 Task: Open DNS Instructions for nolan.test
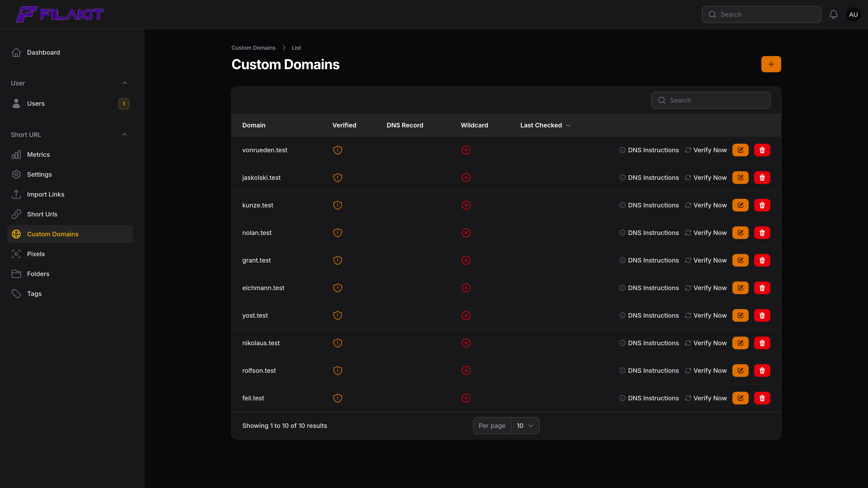click(x=649, y=233)
